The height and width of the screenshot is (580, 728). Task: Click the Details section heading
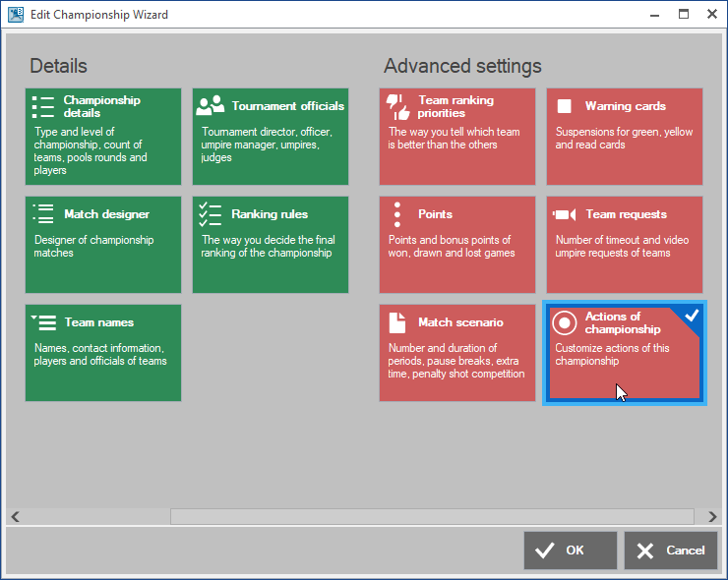coord(58,66)
